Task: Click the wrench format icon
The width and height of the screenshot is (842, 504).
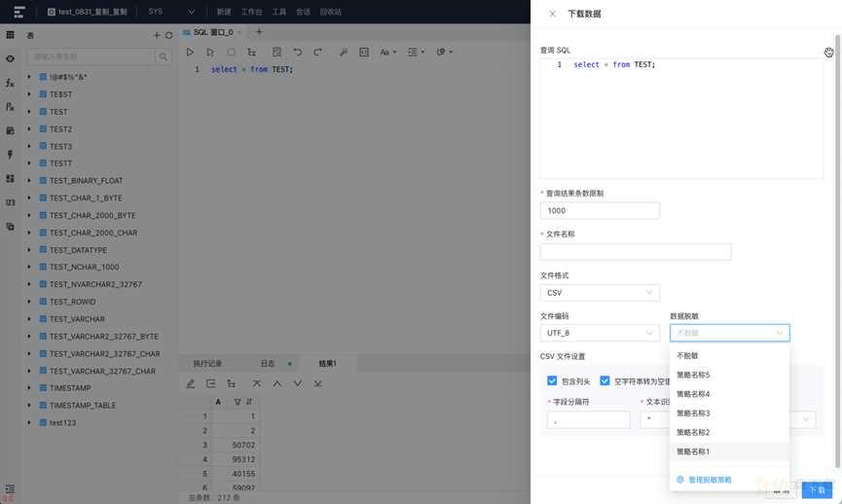Action: pos(344,53)
